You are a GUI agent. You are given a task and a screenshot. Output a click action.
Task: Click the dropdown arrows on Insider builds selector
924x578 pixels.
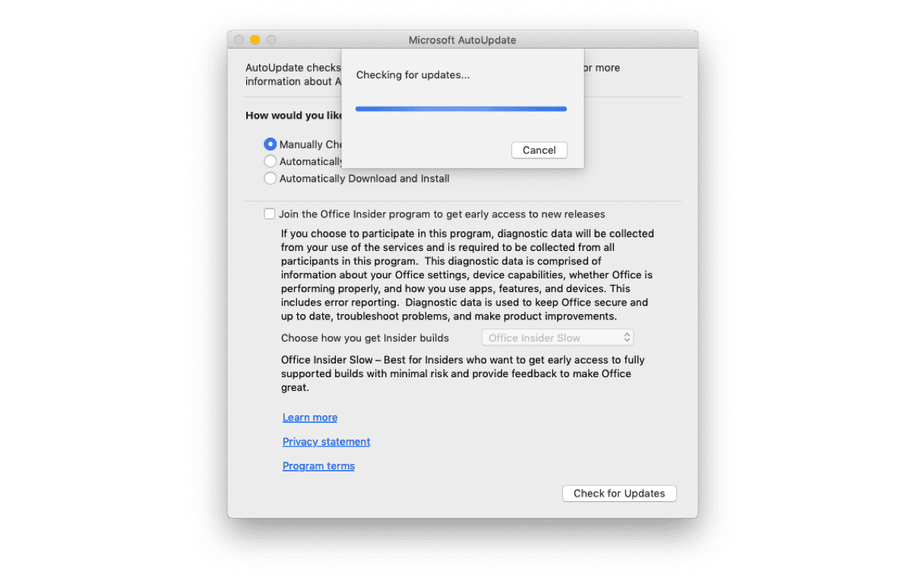coord(627,337)
